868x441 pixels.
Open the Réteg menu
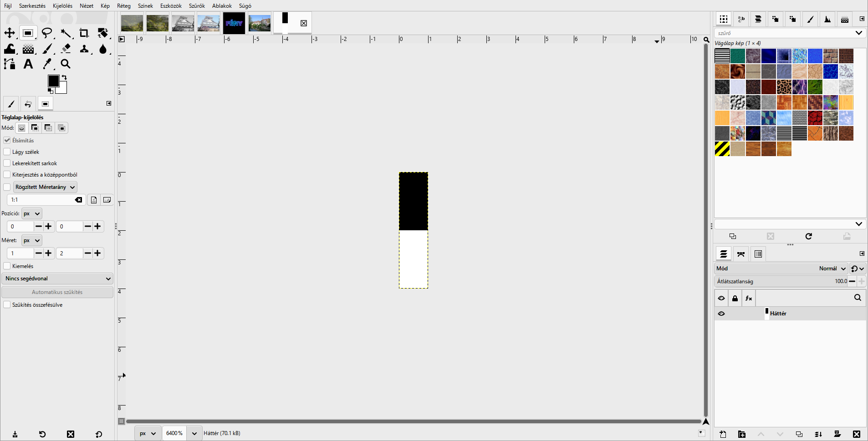(123, 6)
